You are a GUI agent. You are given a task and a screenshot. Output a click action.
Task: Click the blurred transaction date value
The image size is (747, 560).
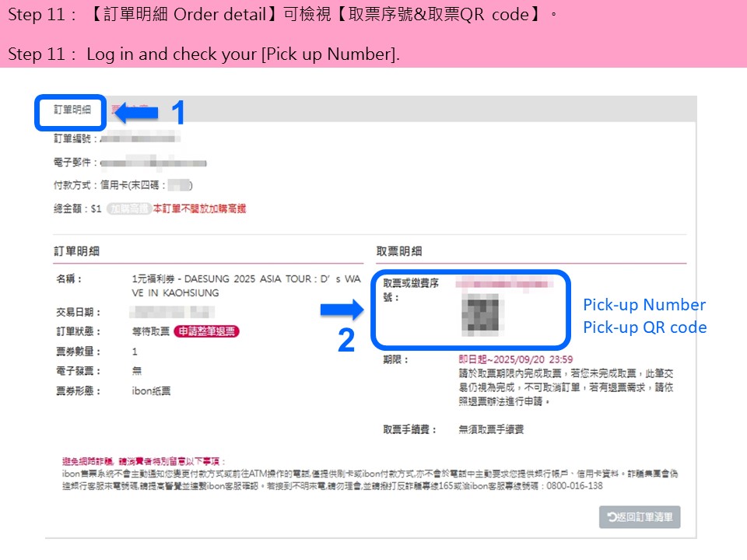[x=172, y=312]
